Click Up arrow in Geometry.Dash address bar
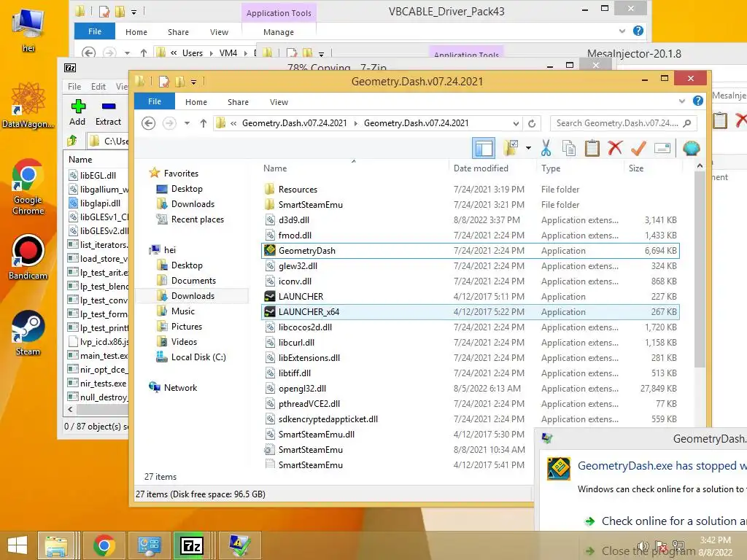Image resolution: width=747 pixels, height=560 pixels. coord(204,123)
